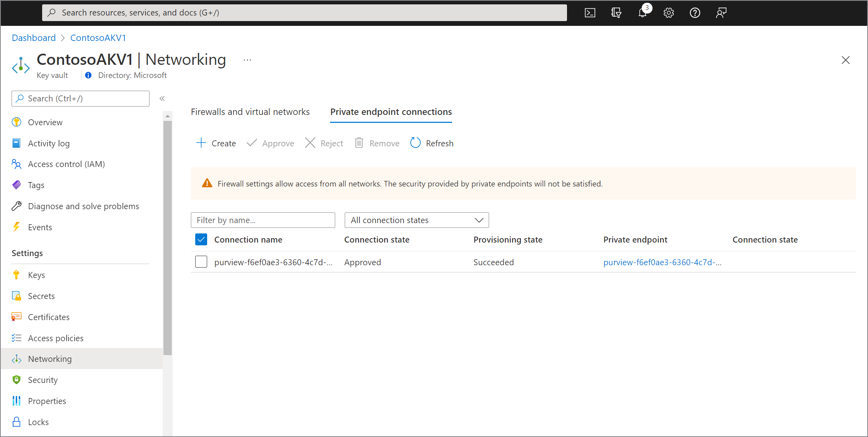Click the Filter by name input field
This screenshot has width=868, height=437.
point(262,219)
